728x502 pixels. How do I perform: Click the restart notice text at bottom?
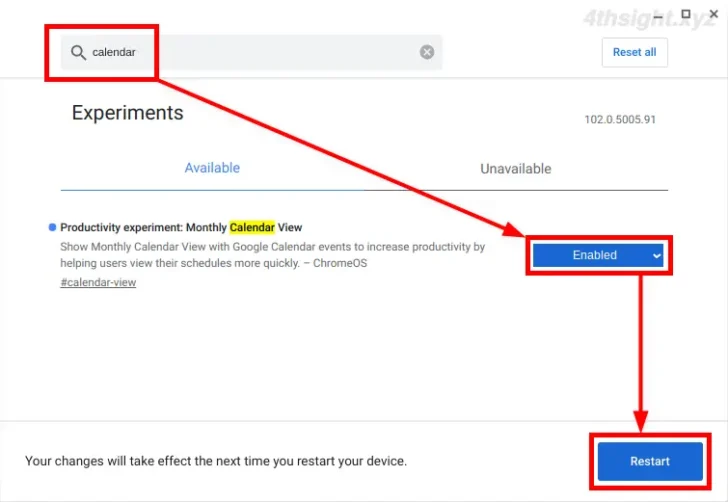point(216,461)
